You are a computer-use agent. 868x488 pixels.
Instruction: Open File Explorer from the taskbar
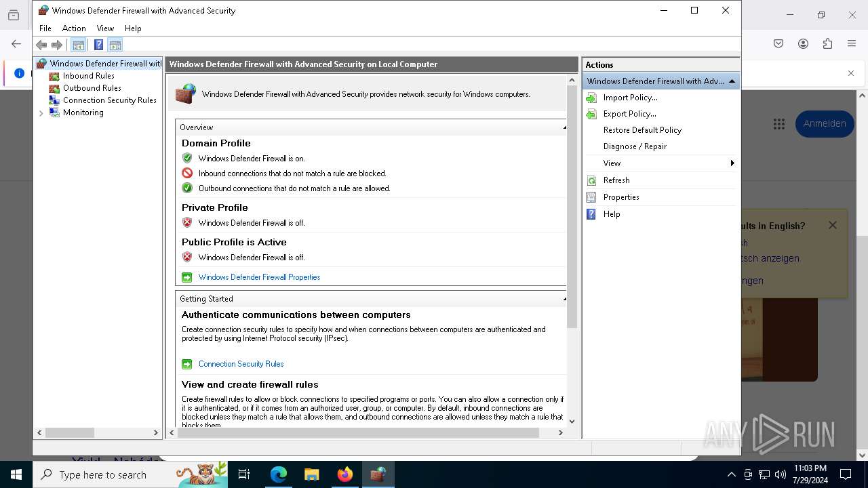pyautogui.click(x=311, y=474)
